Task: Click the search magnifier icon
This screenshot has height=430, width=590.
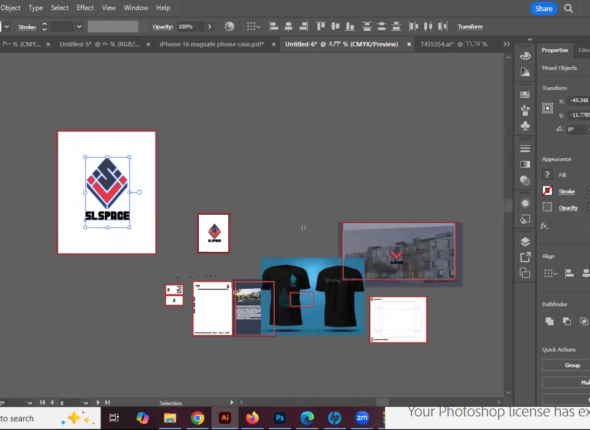Action: [x=569, y=8]
